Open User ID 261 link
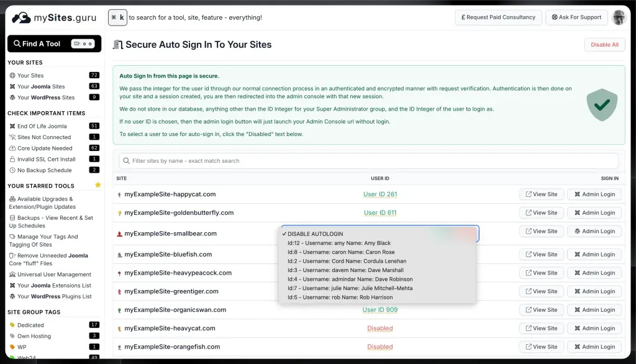The image size is (636, 364). click(x=379, y=194)
